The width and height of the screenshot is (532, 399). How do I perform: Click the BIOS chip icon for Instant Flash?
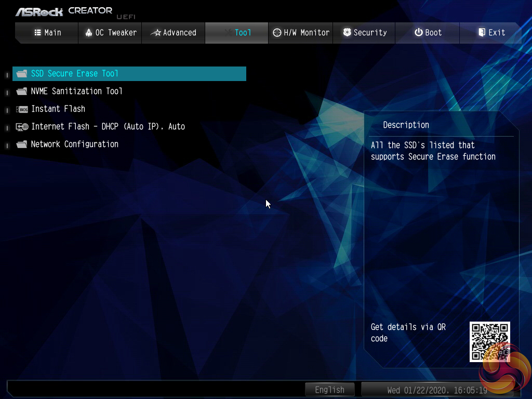click(22, 109)
